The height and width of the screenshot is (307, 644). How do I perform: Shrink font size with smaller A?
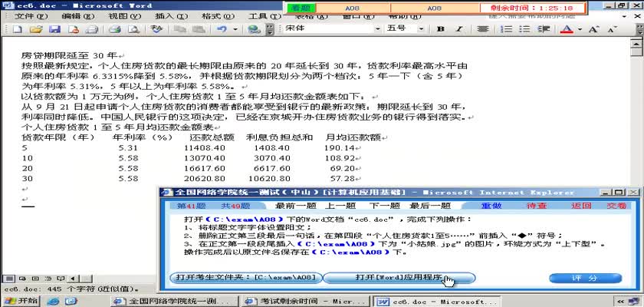coord(612,29)
